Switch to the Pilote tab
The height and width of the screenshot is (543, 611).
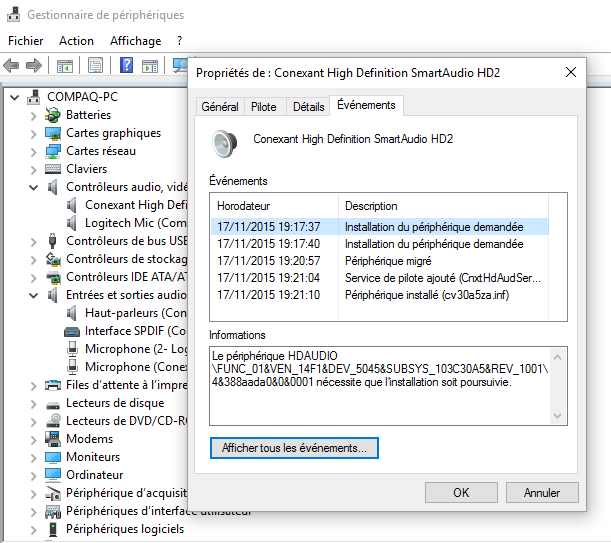[264, 107]
